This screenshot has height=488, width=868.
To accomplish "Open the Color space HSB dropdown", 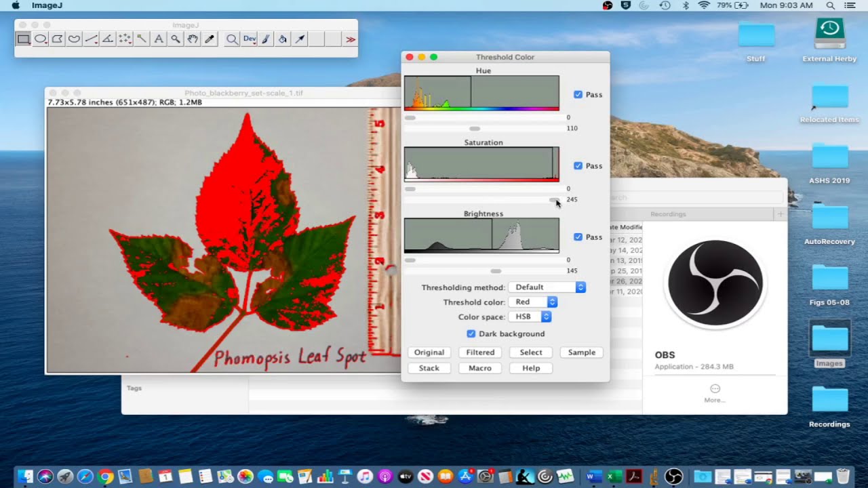I will point(530,317).
